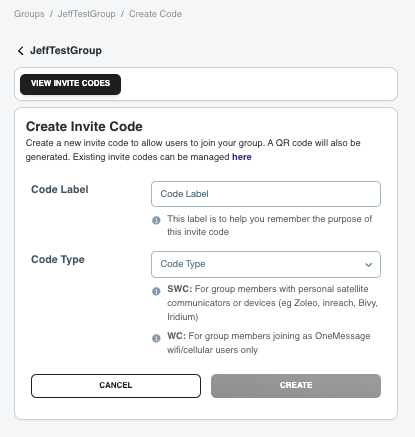Click the View Invite Codes button
This screenshot has height=437, width=415.
tap(70, 84)
